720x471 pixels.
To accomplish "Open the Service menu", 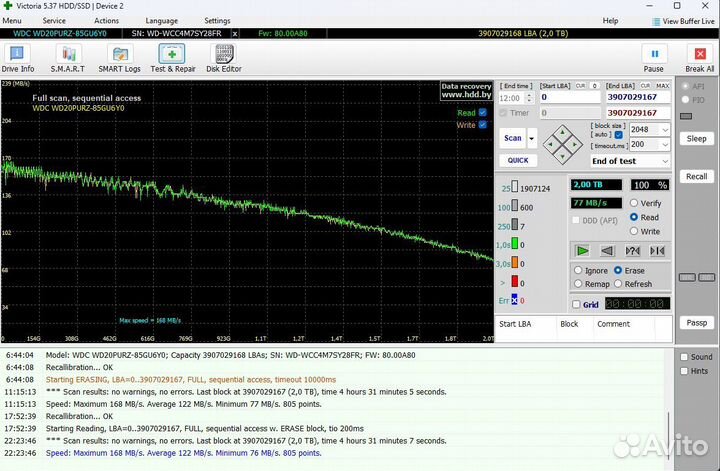I will (54, 20).
